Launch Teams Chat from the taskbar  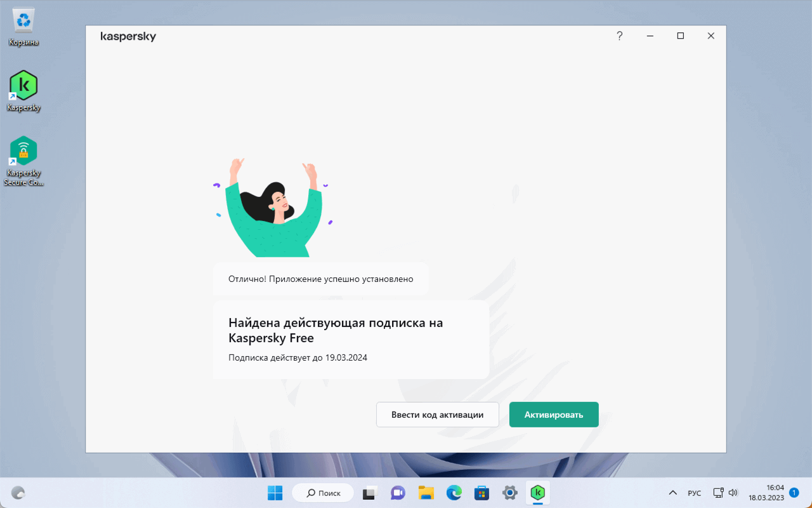pyautogui.click(x=398, y=493)
